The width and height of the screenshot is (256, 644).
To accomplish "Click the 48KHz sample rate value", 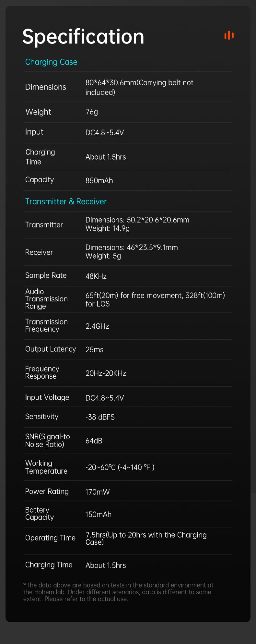I will pos(96,276).
